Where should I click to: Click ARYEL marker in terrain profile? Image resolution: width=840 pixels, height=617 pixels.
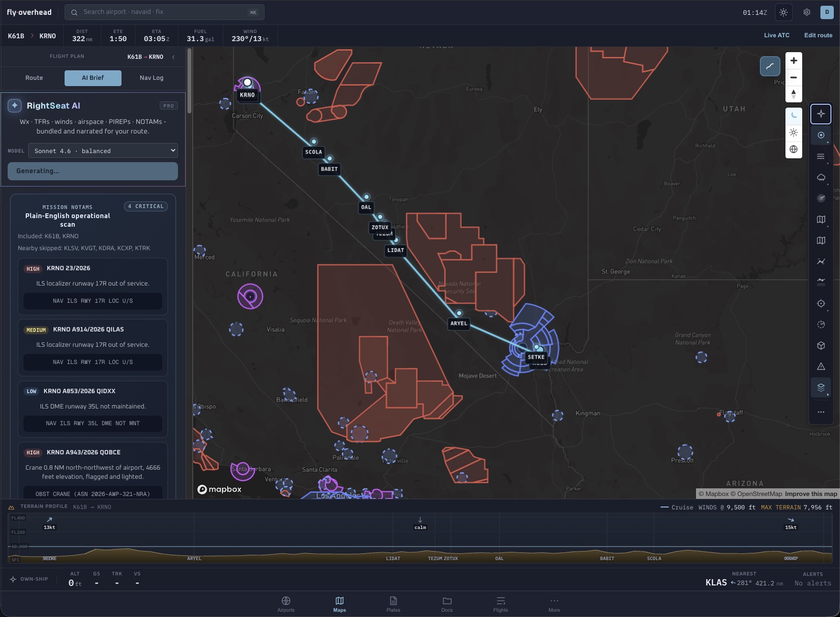click(x=194, y=559)
